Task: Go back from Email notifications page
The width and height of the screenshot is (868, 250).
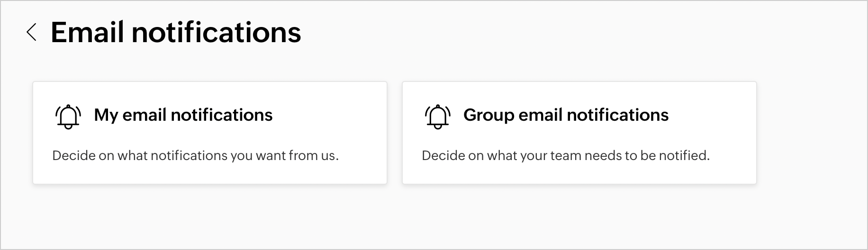Action: click(x=31, y=33)
